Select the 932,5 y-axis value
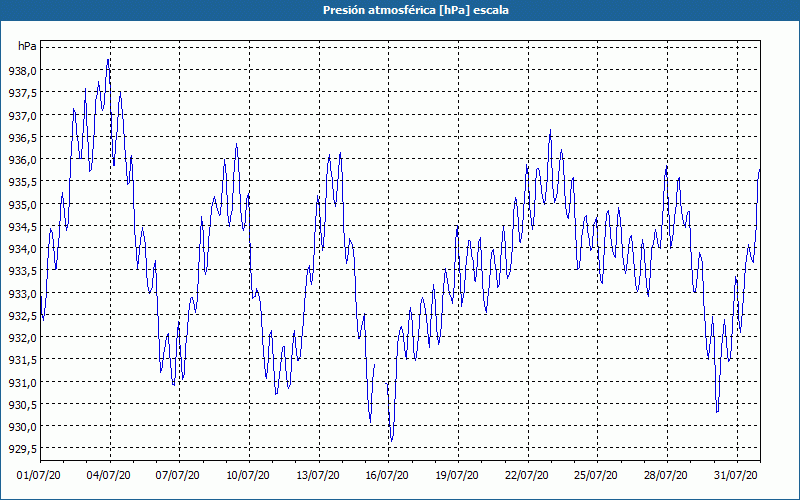Image resolution: width=800 pixels, height=500 pixels. pos(22,316)
